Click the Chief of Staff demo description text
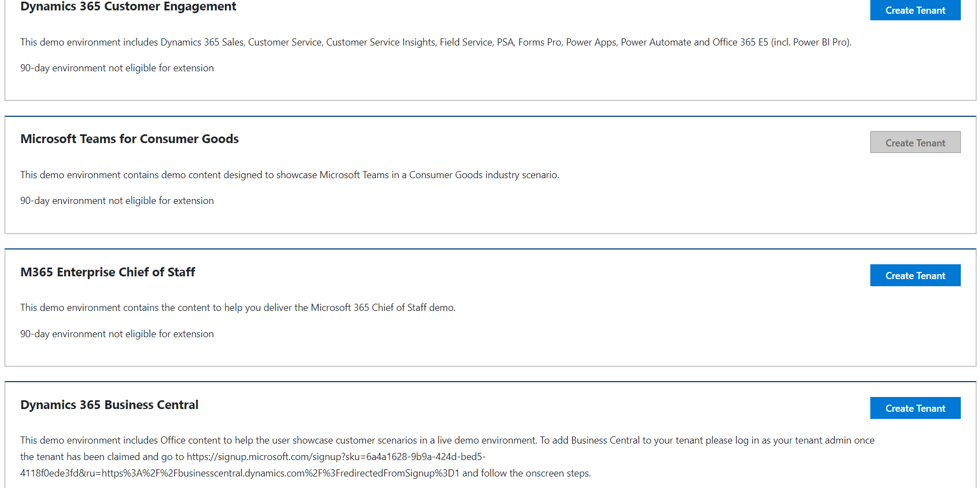Viewport: 980px width, 488px height. point(238,308)
